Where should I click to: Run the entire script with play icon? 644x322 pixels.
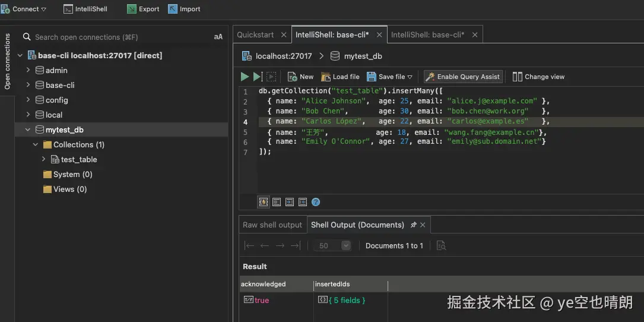coord(245,77)
